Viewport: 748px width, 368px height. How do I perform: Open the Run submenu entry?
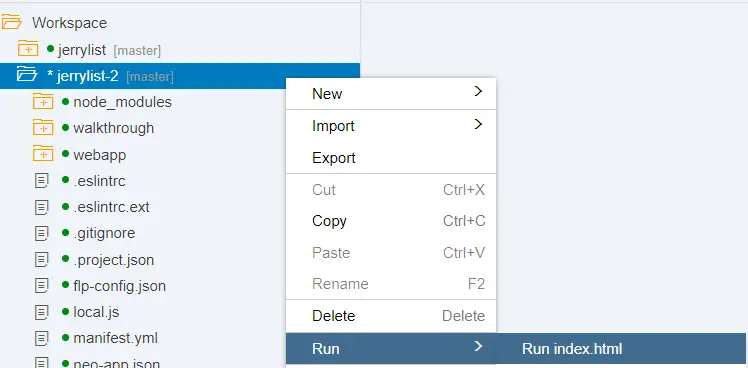(391, 348)
